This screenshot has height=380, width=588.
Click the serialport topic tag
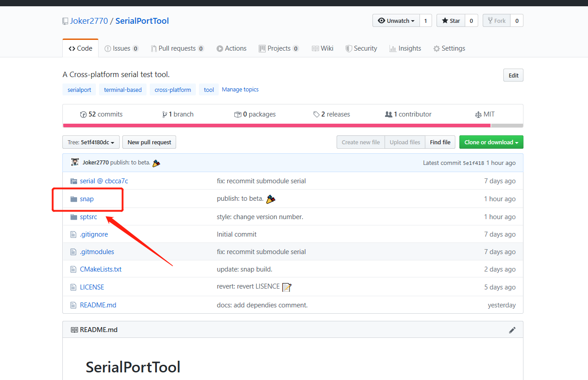79,90
